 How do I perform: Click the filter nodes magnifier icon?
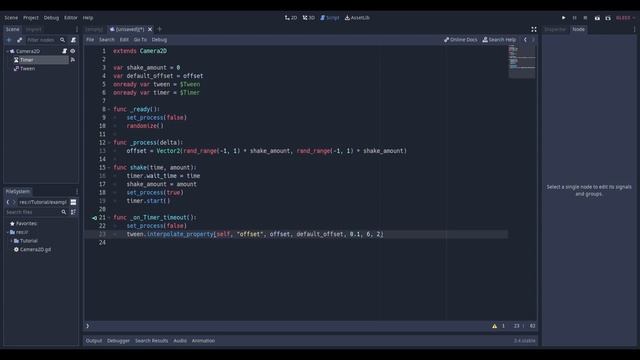[62, 40]
